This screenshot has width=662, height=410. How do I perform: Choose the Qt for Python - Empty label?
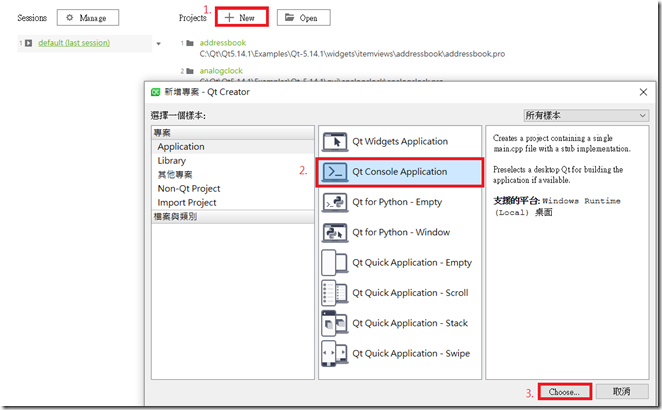(x=397, y=202)
